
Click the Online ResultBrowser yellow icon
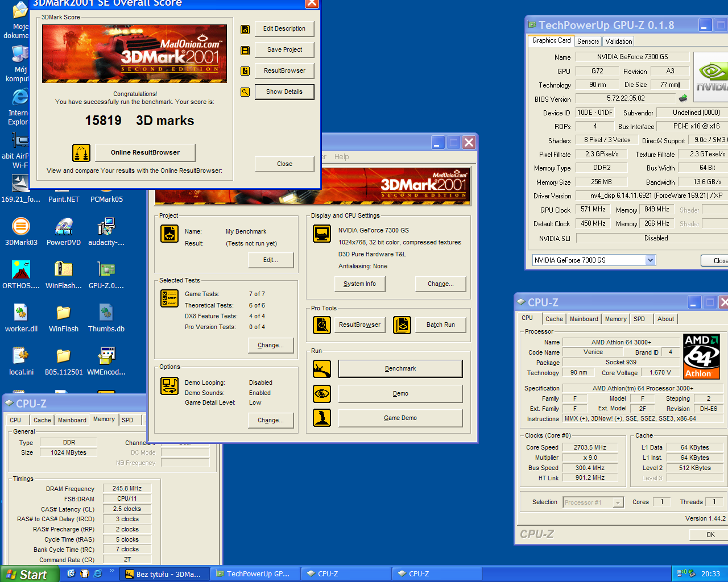[81, 153]
